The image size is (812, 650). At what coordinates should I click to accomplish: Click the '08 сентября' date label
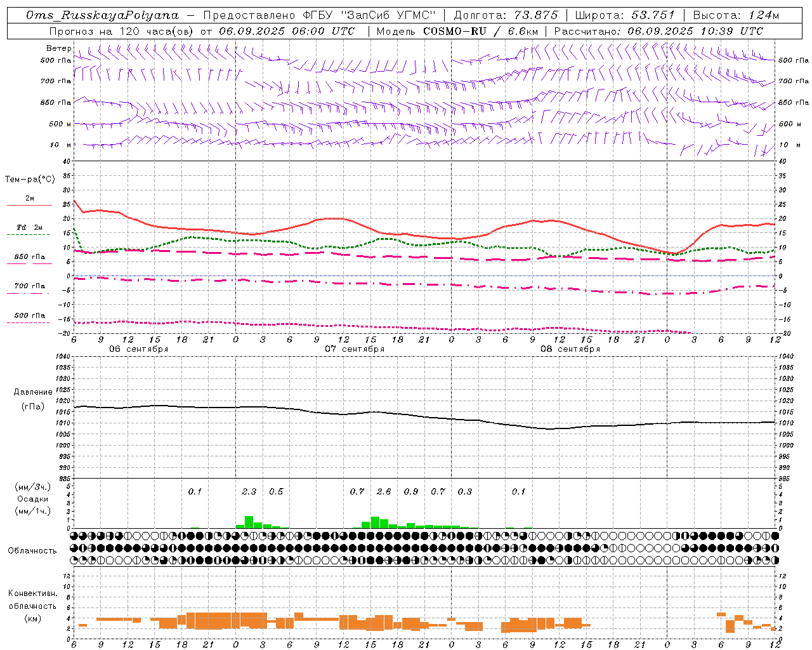[570, 348]
